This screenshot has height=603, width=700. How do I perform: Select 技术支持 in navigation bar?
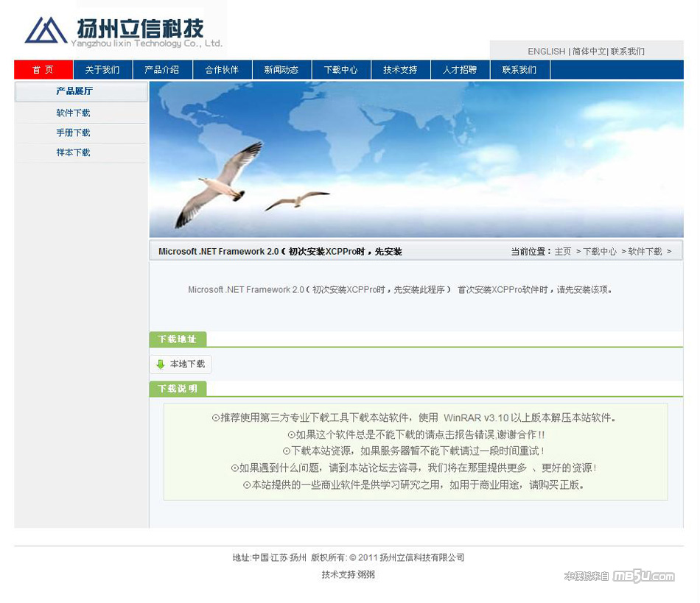coord(400,70)
